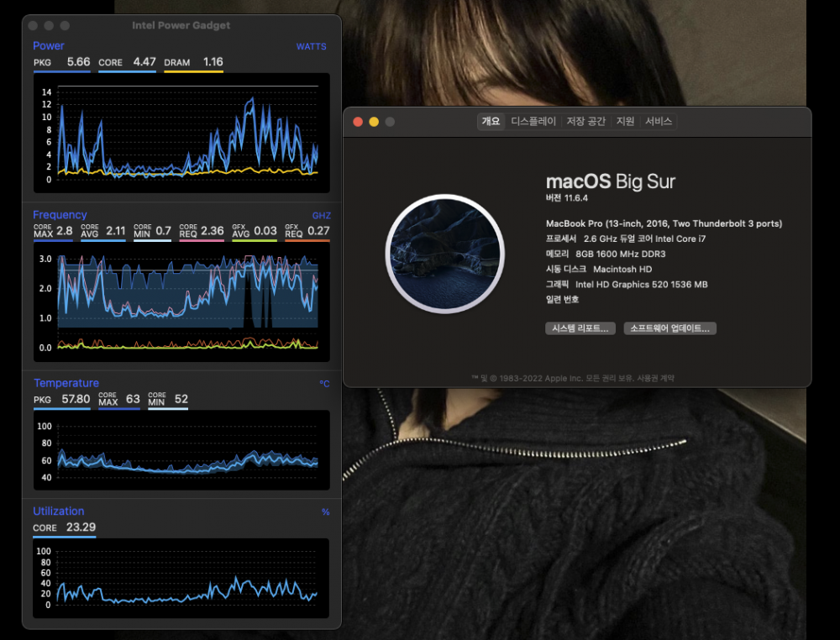The width and height of the screenshot is (840, 640).
Task: Click the 그래픽 Intel HD Graphics line
Action: (x=627, y=285)
